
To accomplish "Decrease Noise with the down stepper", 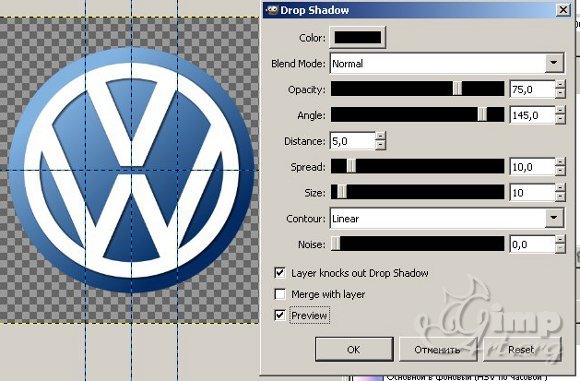I will coord(560,249).
